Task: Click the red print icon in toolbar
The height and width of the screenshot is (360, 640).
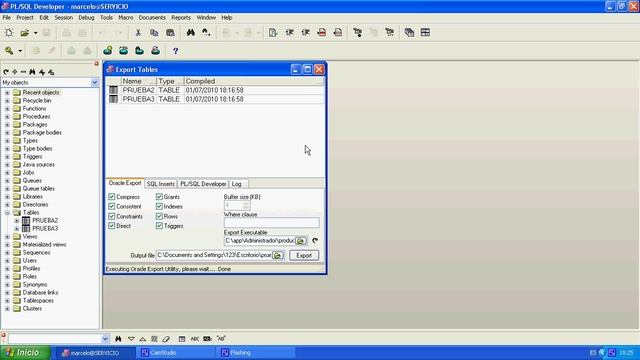Action: [322, 33]
